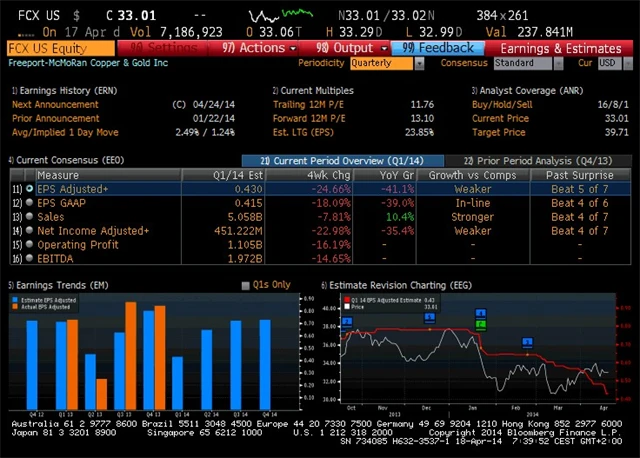Open the Output menu
The height and width of the screenshot is (458, 640).
click(x=344, y=48)
